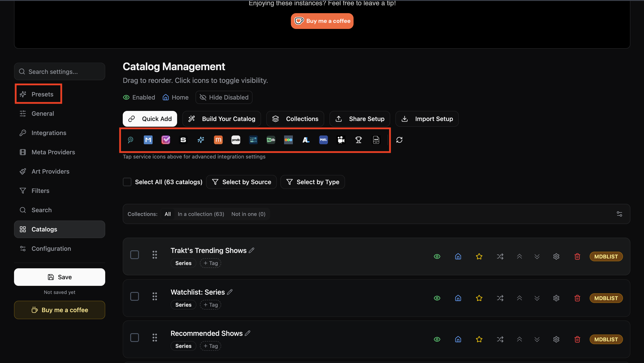Open the blue M MDBList service icon

click(148, 140)
